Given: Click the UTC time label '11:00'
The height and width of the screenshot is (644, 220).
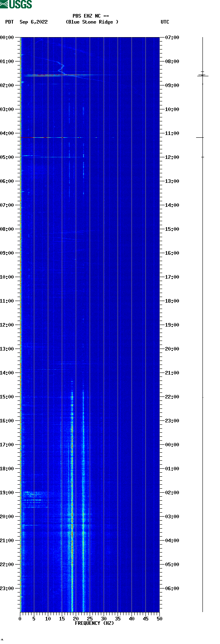Looking at the screenshot, I should point(172,133).
